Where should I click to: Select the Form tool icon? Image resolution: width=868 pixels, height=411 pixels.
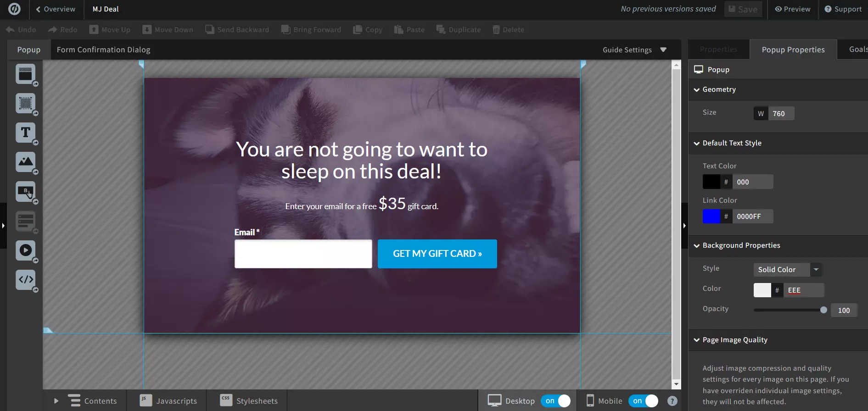click(x=25, y=221)
